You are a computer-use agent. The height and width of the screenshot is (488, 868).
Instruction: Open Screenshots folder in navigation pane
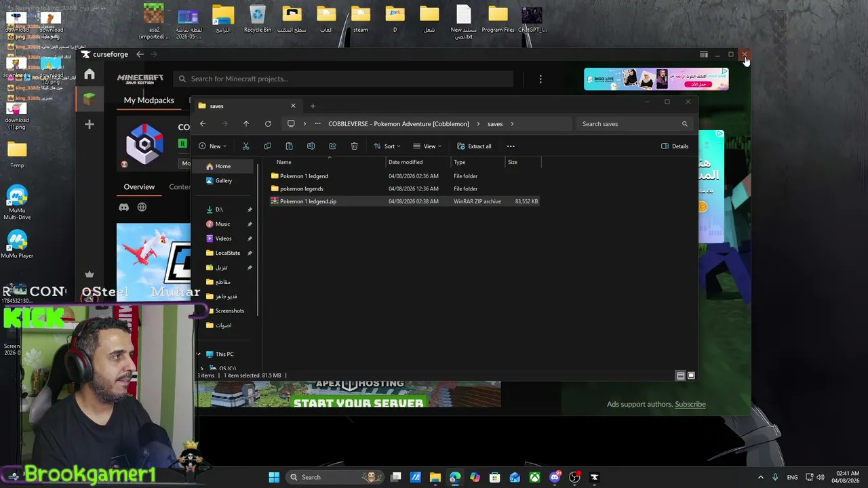[x=229, y=311]
